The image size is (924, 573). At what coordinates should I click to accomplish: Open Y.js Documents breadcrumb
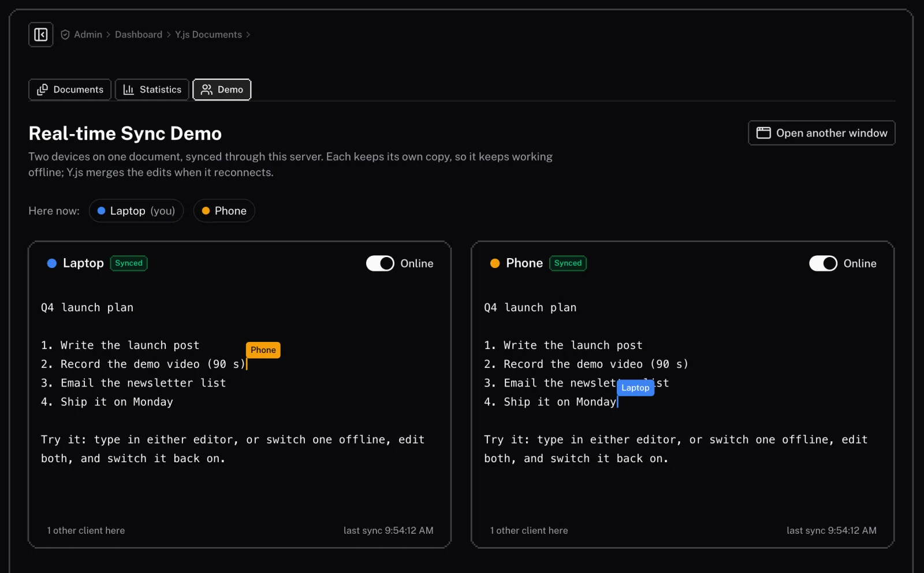click(208, 35)
